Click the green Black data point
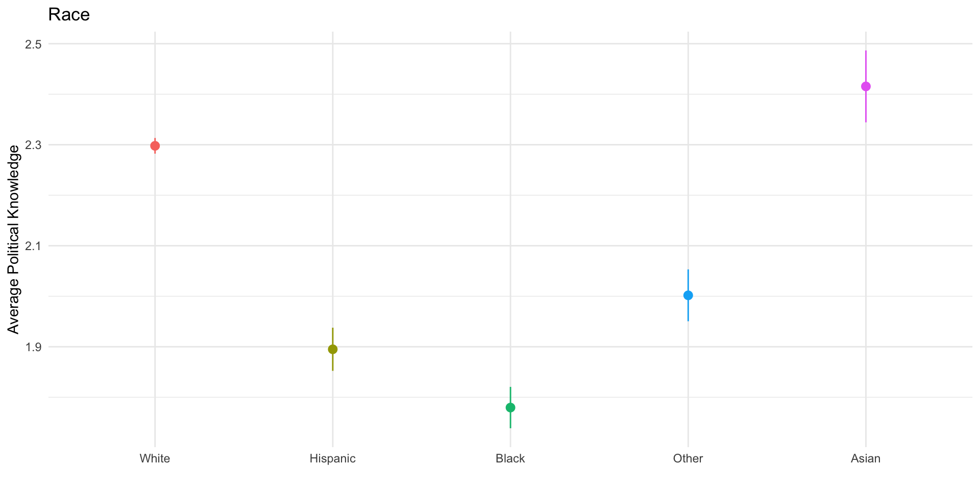 click(x=510, y=407)
